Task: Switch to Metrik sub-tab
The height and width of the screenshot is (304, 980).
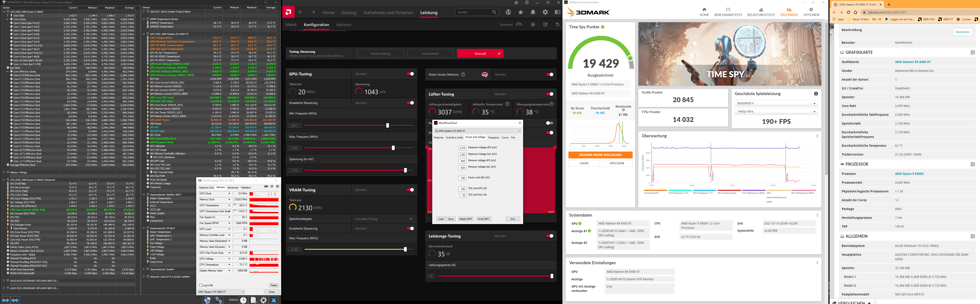Action: click(291, 25)
